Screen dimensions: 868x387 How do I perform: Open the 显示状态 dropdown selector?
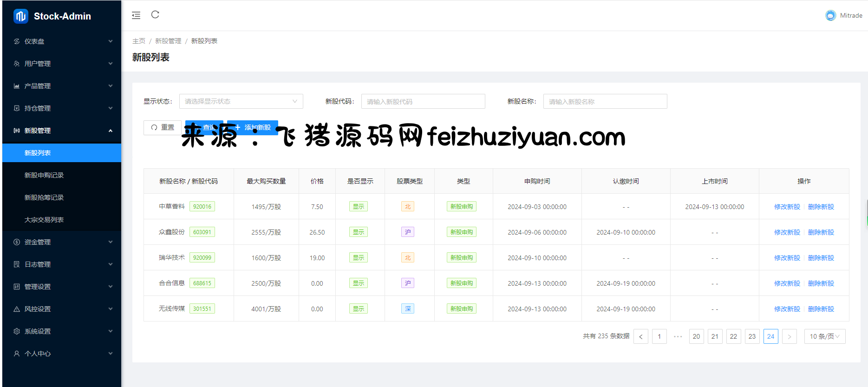coord(241,101)
